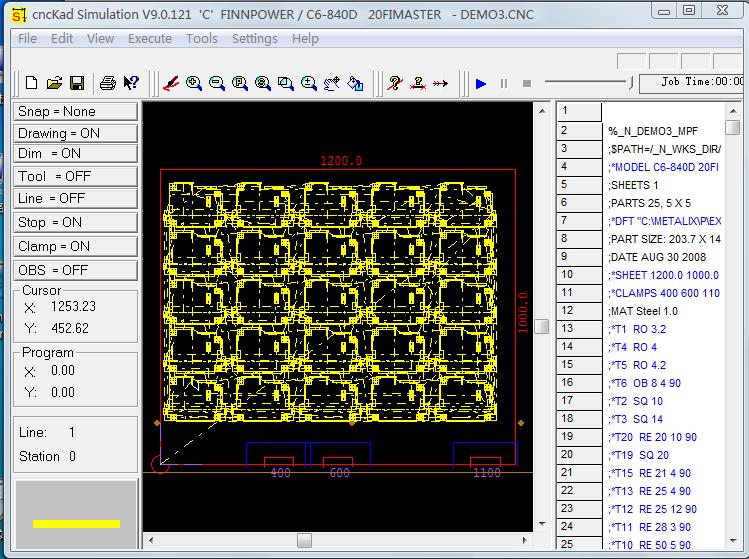
Task: Select code line ';PARTS 25, 5 X 5'
Action: (650, 203)
